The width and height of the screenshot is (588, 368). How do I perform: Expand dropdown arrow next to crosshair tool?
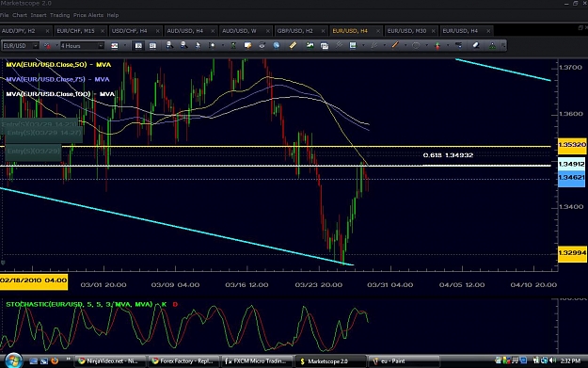[223, 45]
